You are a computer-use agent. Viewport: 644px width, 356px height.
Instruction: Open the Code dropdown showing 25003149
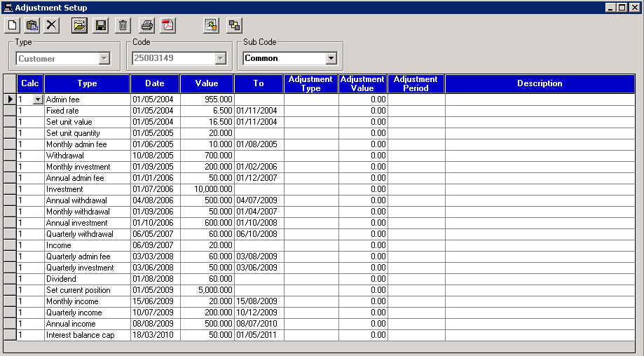click(x=221, y=58)
